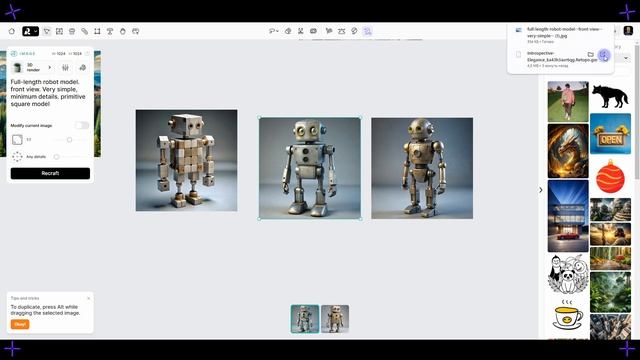Click the vectorize icon in center toolbar
Image resolution: width=640 pixels, height=360 pixels.
click(x=329, y=31)
